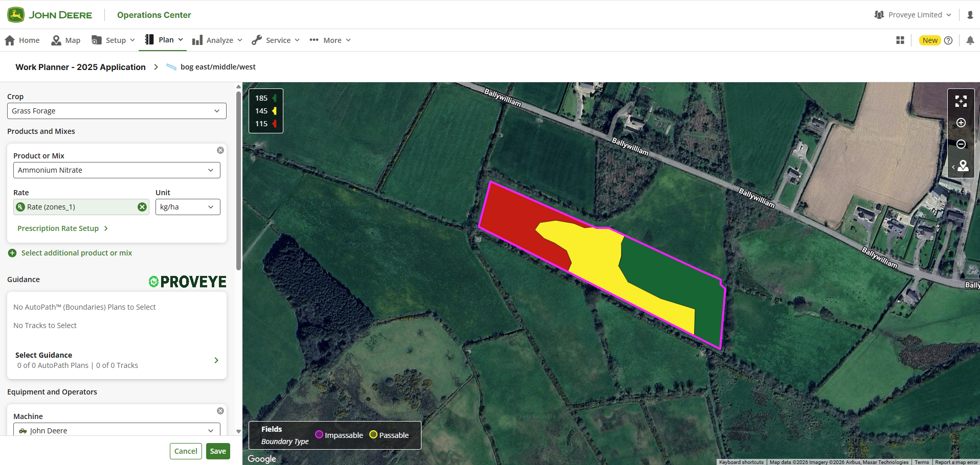Click the Plan icon
The image size is (980, 465).
149,40
